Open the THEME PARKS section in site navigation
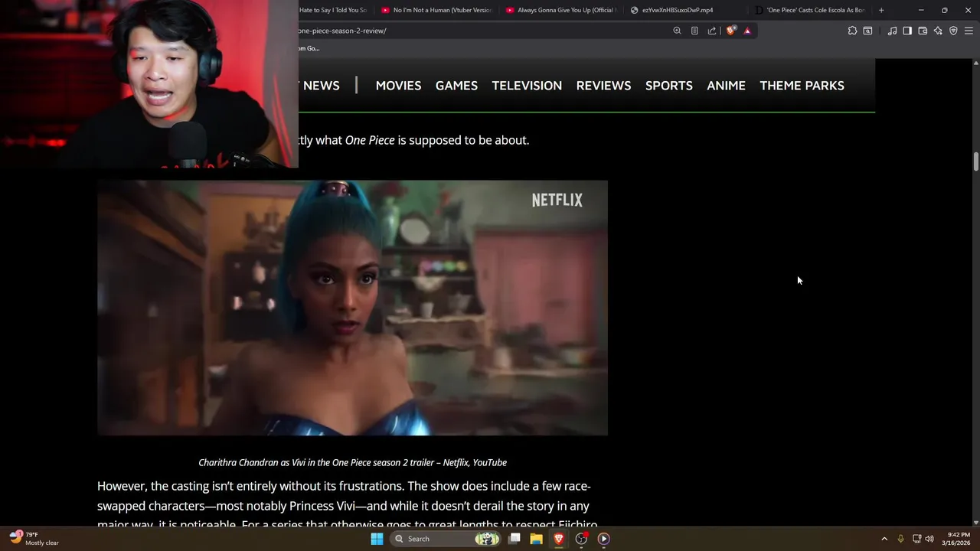 802,86
